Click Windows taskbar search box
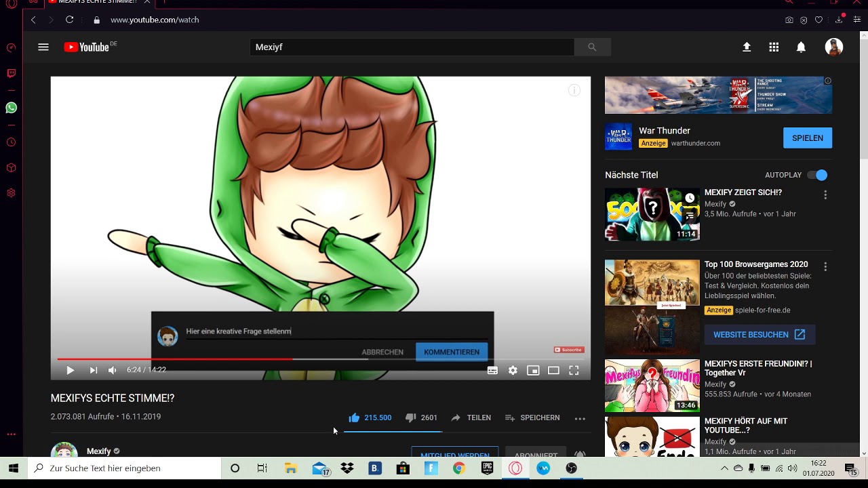868x488 pixels. pos(125,468)
